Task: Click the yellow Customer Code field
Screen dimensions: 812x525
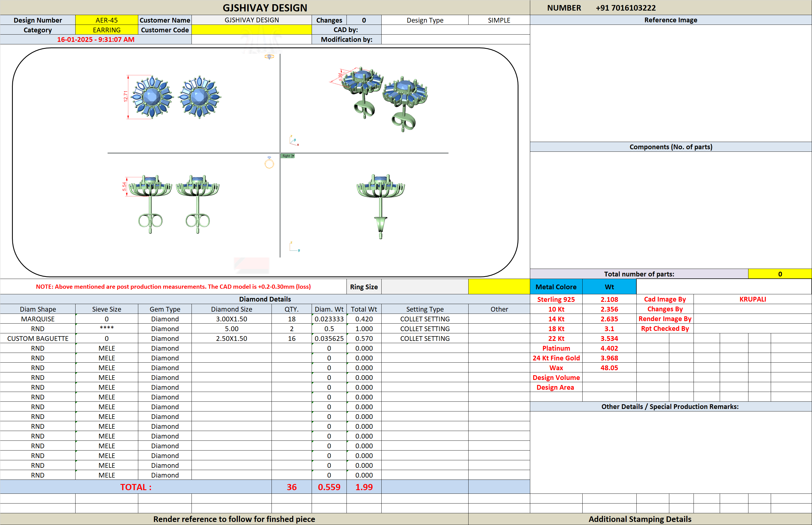Action: tap(252, 30)
